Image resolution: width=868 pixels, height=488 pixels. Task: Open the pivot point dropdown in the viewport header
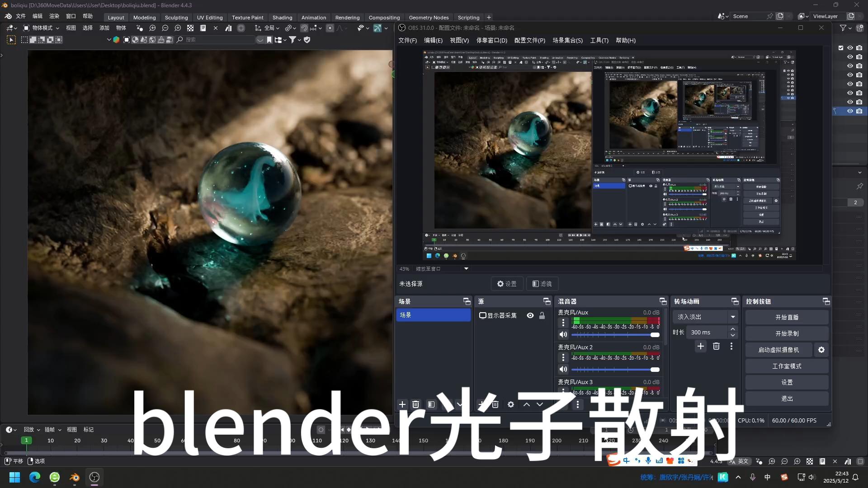point(290,28)
